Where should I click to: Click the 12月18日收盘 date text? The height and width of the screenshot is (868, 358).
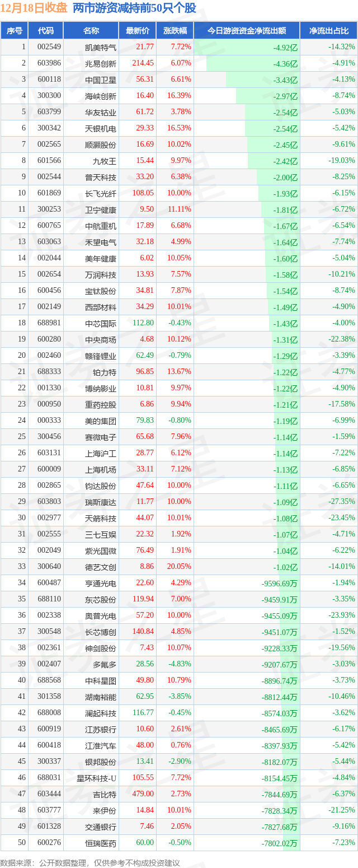[x=34, y=8]
